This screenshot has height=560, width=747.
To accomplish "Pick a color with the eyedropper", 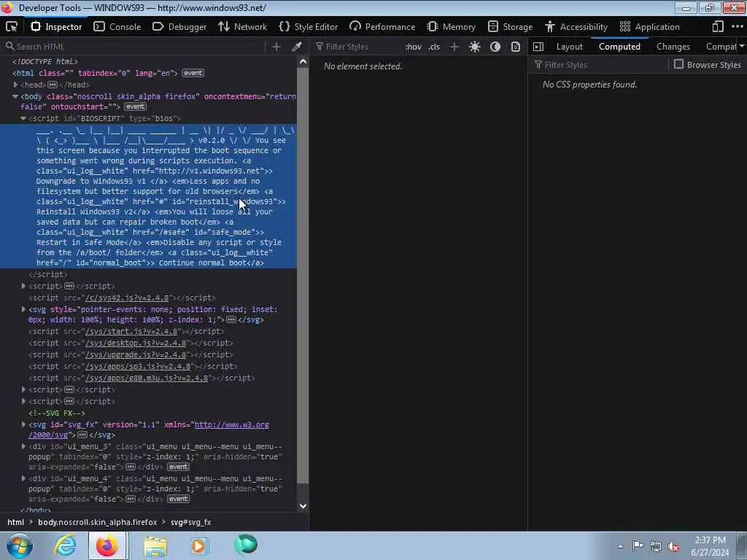I will pyautogui.click(x=297, y=47).
